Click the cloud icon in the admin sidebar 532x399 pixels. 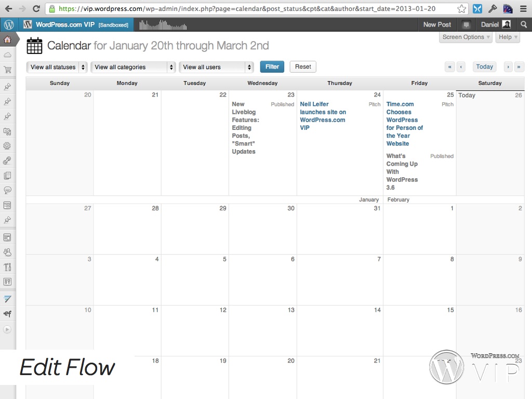(x=7, y=55)
